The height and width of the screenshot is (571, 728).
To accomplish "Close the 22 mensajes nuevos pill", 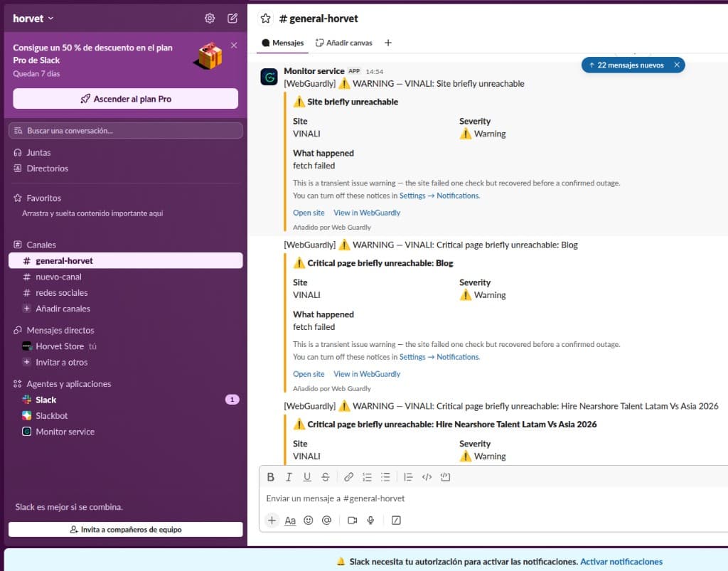I will pos(677,65).
